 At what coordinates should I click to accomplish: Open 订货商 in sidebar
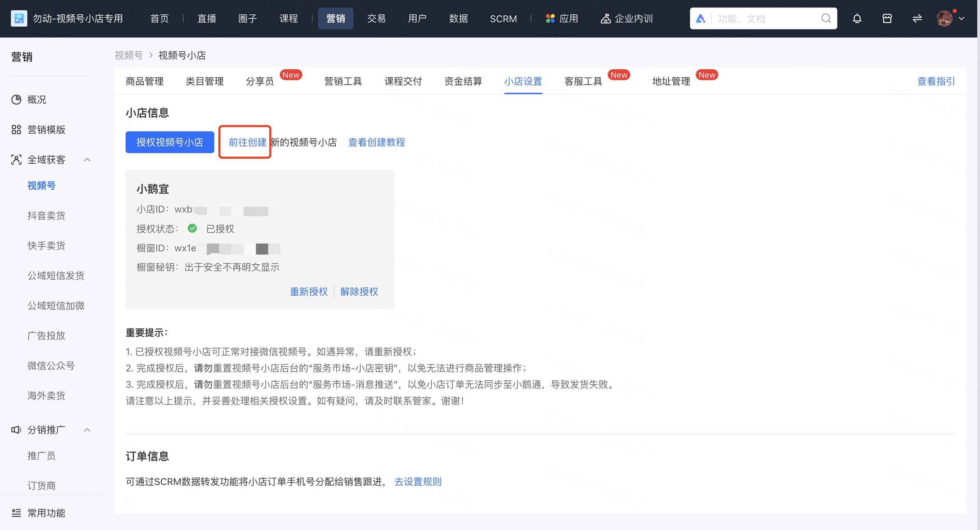point(42,486)
